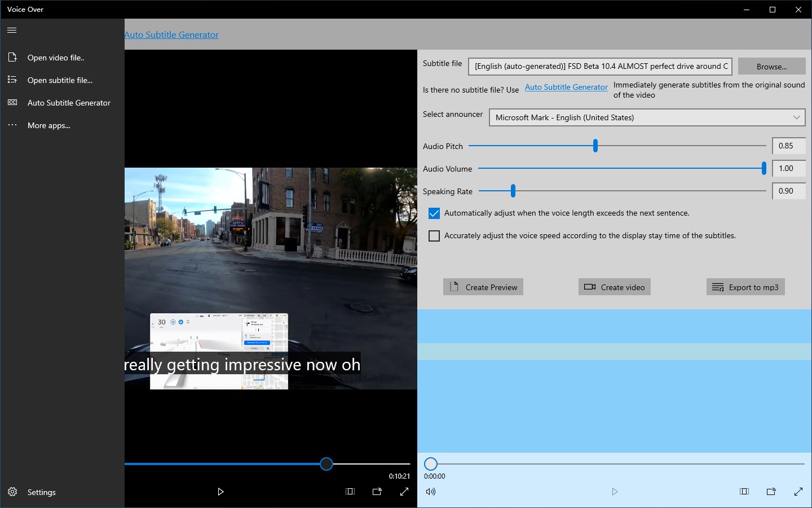
Task: Click the Create video button
Action: click(x=615, y=287)
